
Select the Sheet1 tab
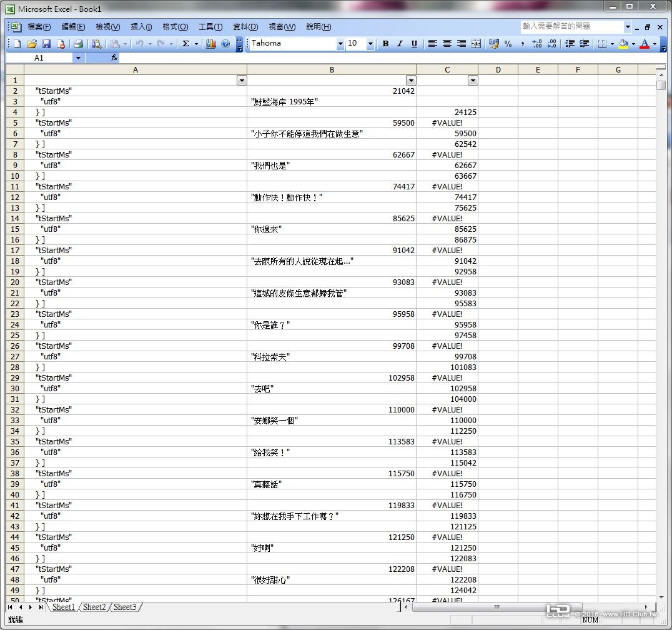pyautogui.click(x=64, y=607)
